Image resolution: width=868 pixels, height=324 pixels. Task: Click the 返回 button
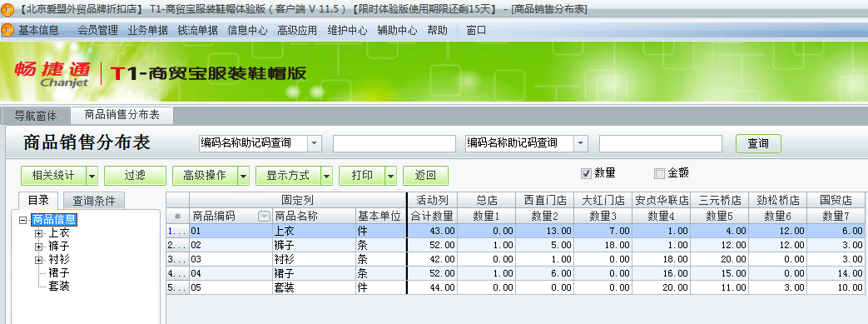click(425, 176)
